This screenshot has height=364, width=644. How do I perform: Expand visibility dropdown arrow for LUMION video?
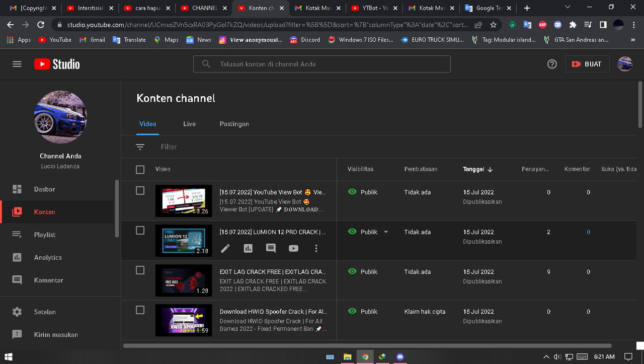[x=386, y=232]
